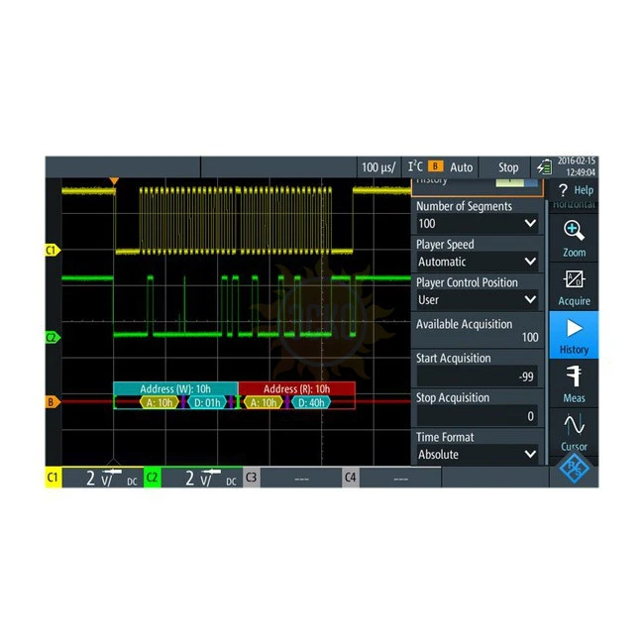644x644 pixels.
Task: Open the I²C trigger type setting
Action: (415, 166)
